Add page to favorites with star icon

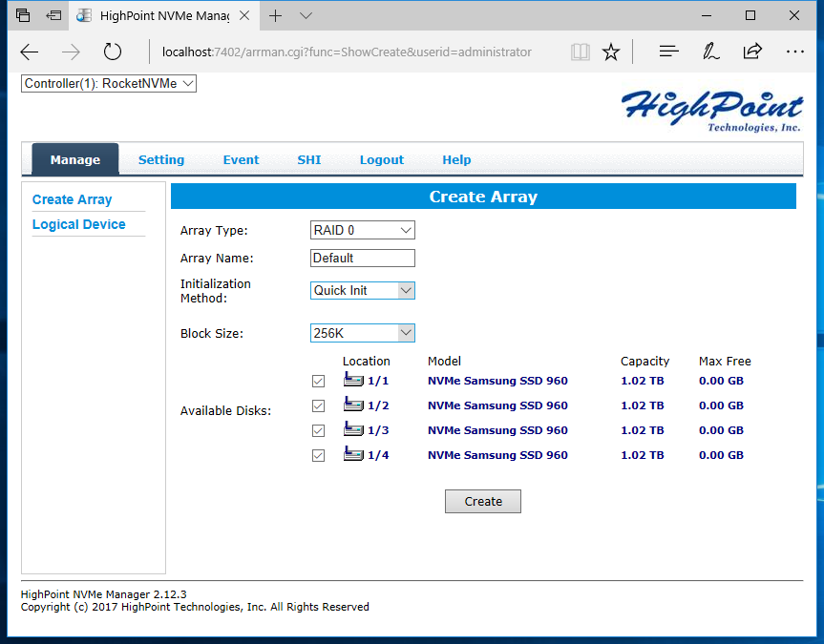pyautogui.click(x=611, y=52)
